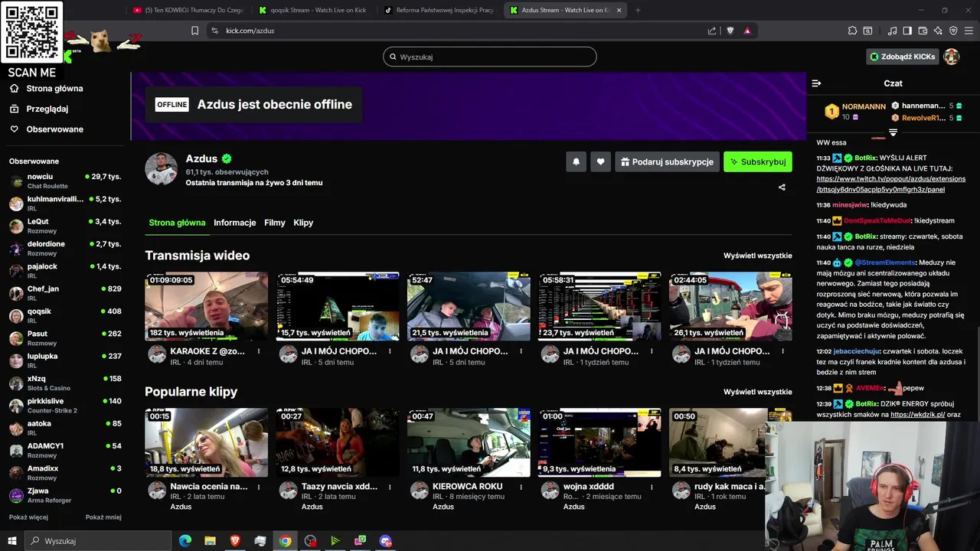Viewport: 980px width, 551px height.
Task: Switch to the qoqsik Stream browser tab
Action: [x=312, y=10]
